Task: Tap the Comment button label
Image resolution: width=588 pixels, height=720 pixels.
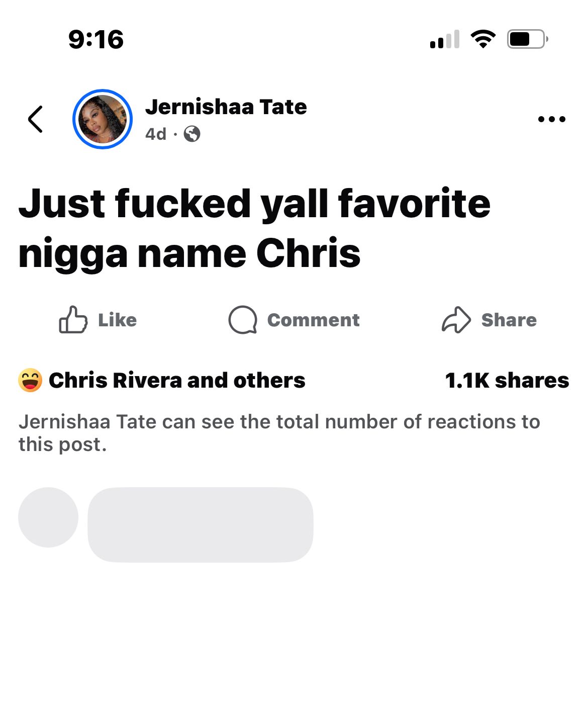Action: click(x=313, y=320)
